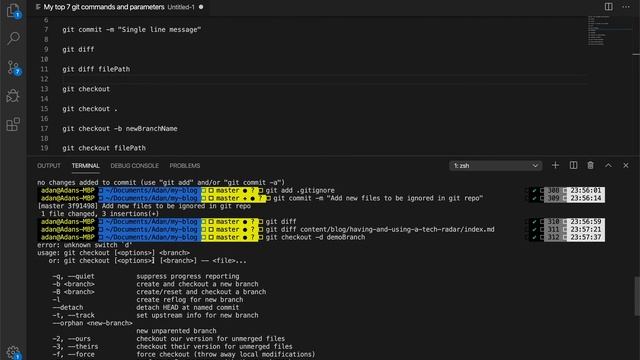Click the terminal vertical scrollbar thumb

pos(637,296)
